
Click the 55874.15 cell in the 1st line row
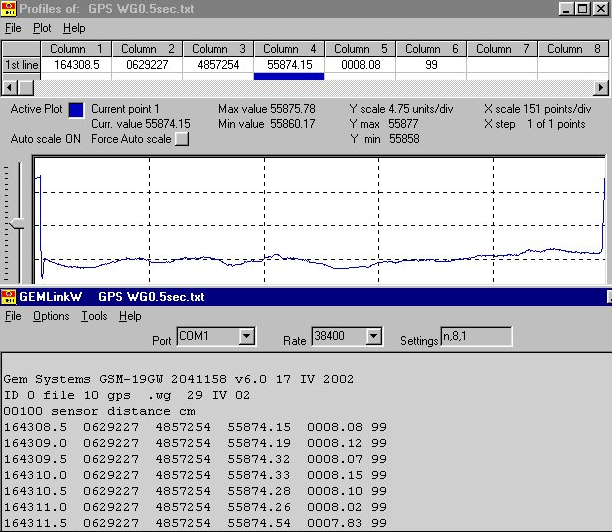pos(289,64)
